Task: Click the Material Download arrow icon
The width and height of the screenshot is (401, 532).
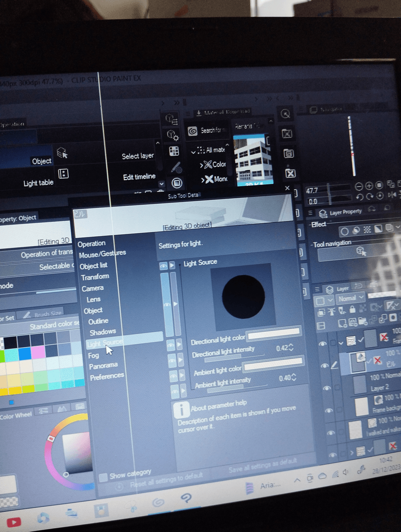Action: pos(199,113)
